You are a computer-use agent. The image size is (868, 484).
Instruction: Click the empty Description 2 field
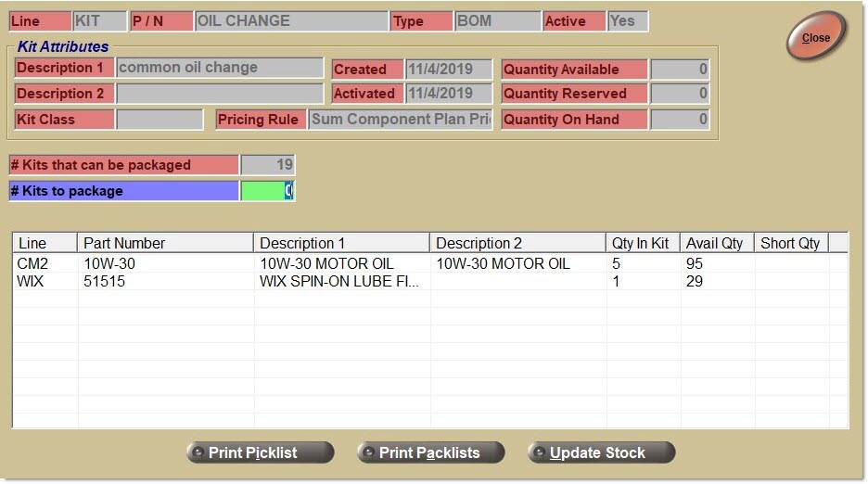(220, 94)
